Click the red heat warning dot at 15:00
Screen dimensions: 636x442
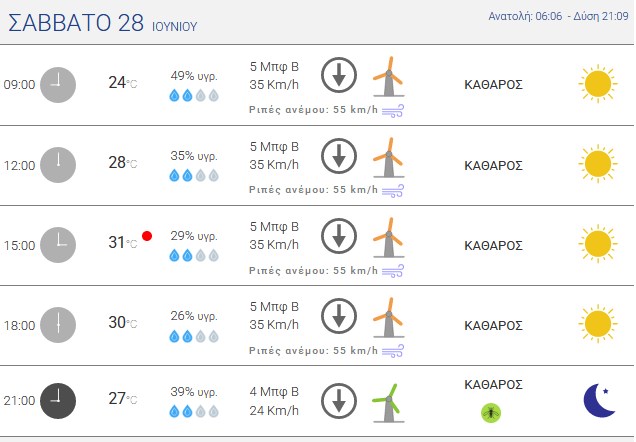147,236
